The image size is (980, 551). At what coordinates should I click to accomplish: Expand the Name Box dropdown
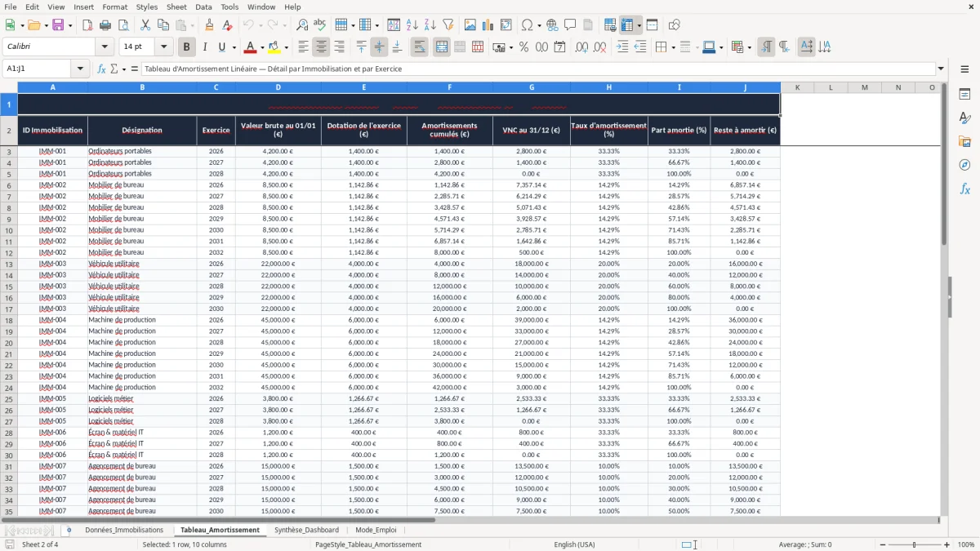(80, 69)
